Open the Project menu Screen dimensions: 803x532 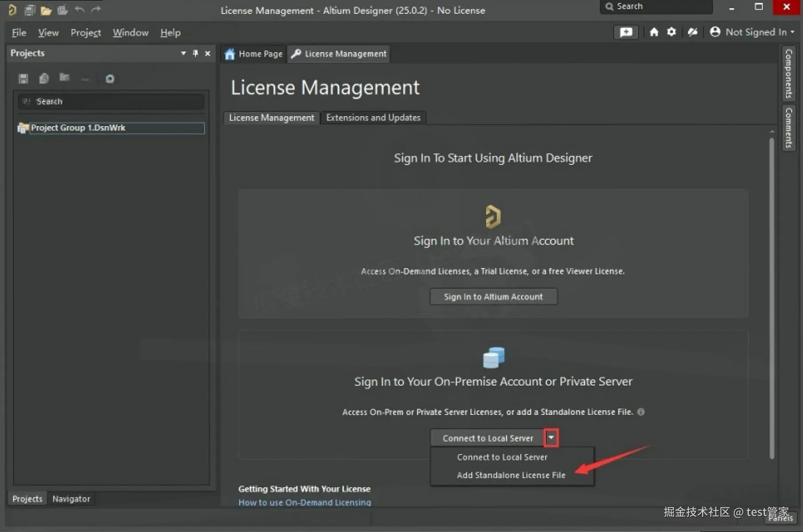click(86, 32)
